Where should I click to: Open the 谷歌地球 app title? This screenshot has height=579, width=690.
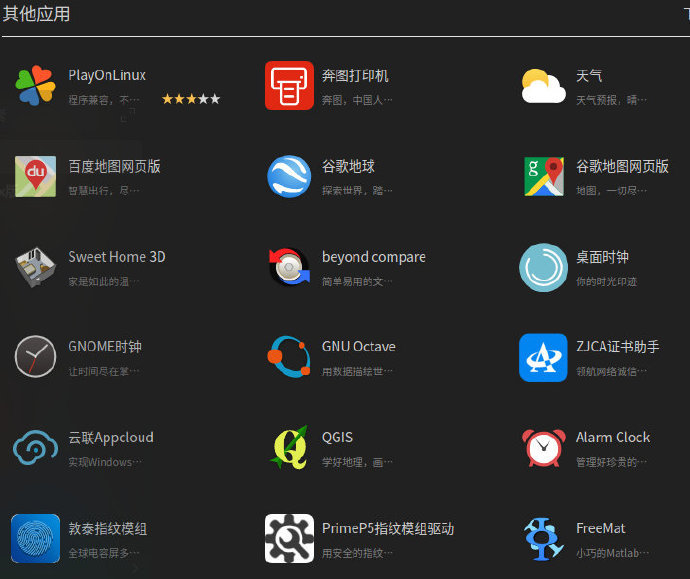coord(348,166)
